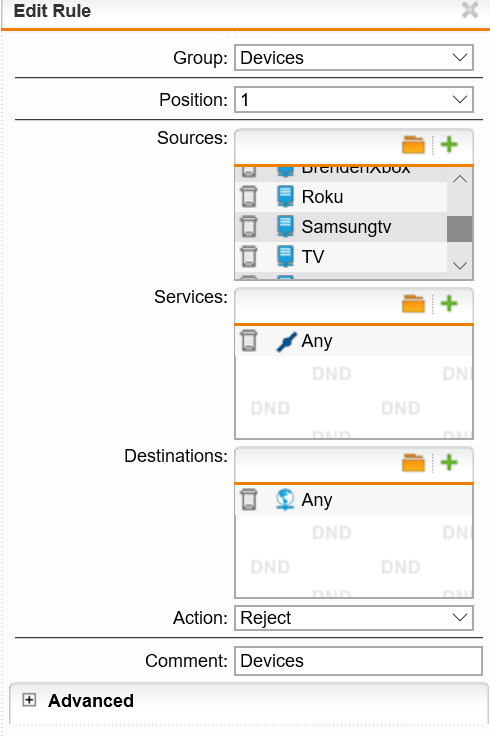This screenshot has height=736, width=490.
Task: Open the Services folder browser icon
Action: (x=413, y=304)
